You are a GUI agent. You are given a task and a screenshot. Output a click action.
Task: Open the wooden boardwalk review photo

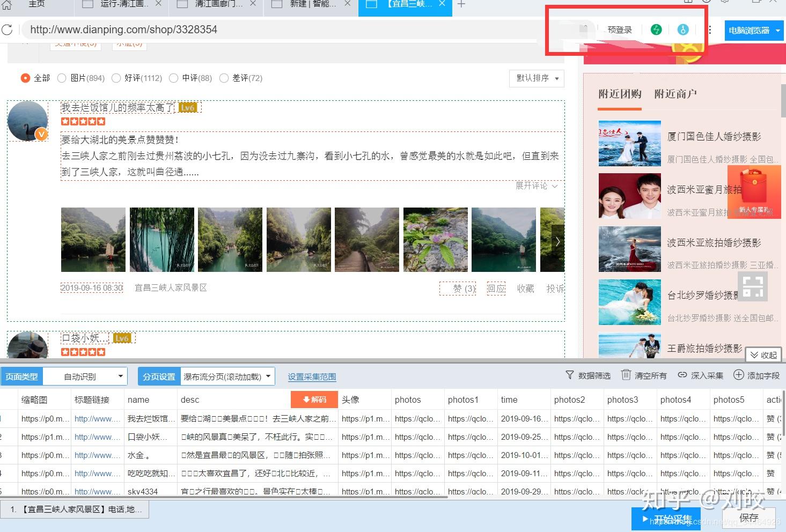(x=367, y=240)
